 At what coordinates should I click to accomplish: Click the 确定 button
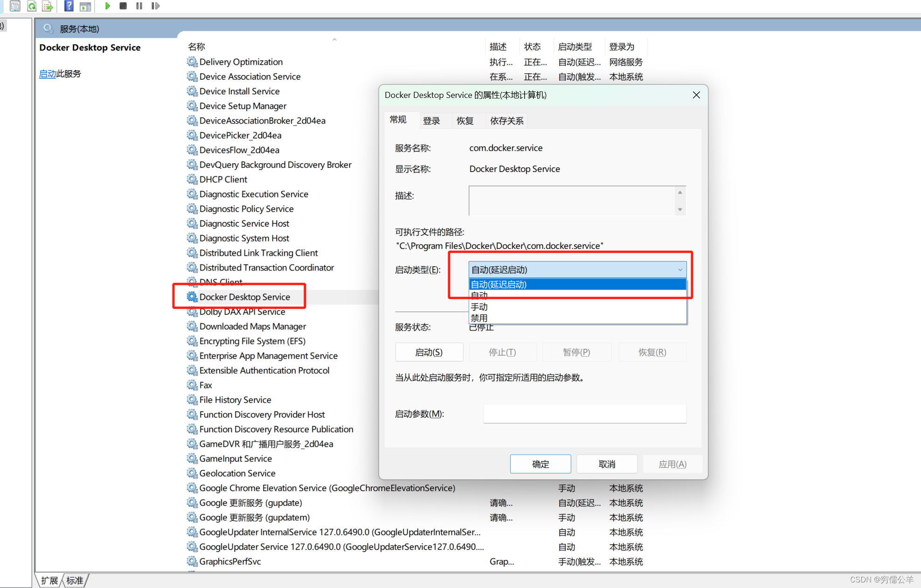[540, 464]
